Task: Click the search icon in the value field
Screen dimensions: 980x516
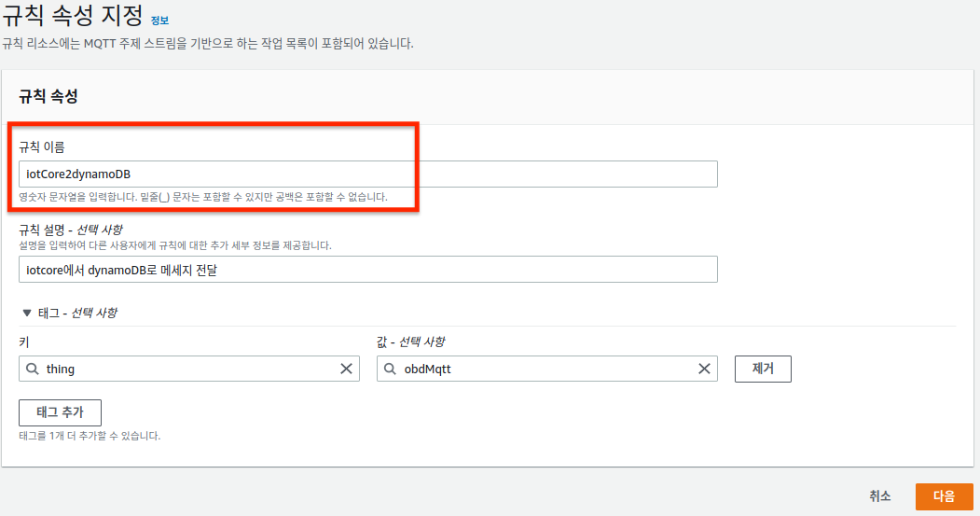Action: tap(390, 369)
